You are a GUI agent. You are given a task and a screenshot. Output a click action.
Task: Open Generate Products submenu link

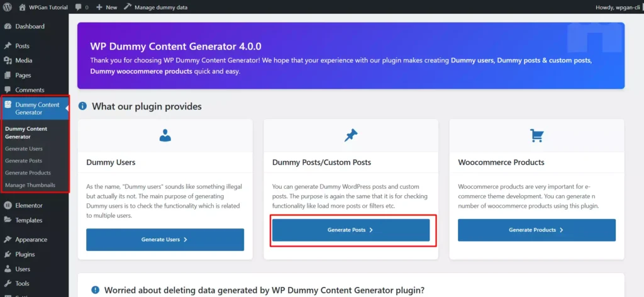(x=28, y=172)
